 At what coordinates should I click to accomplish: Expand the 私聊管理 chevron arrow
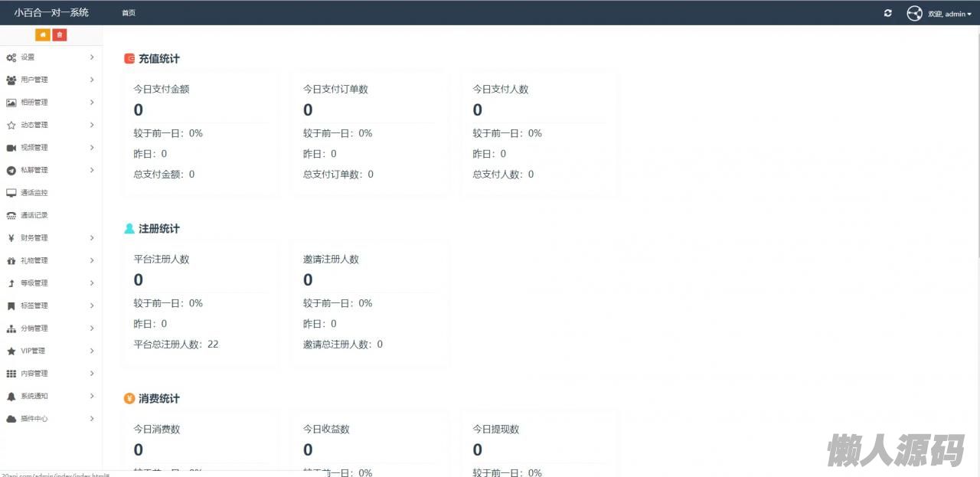point(92,170)
